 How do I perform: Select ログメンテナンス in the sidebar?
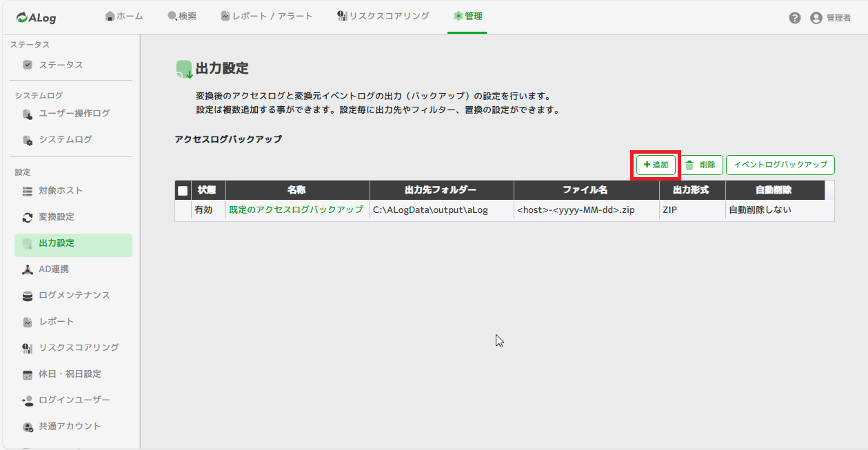74,295
